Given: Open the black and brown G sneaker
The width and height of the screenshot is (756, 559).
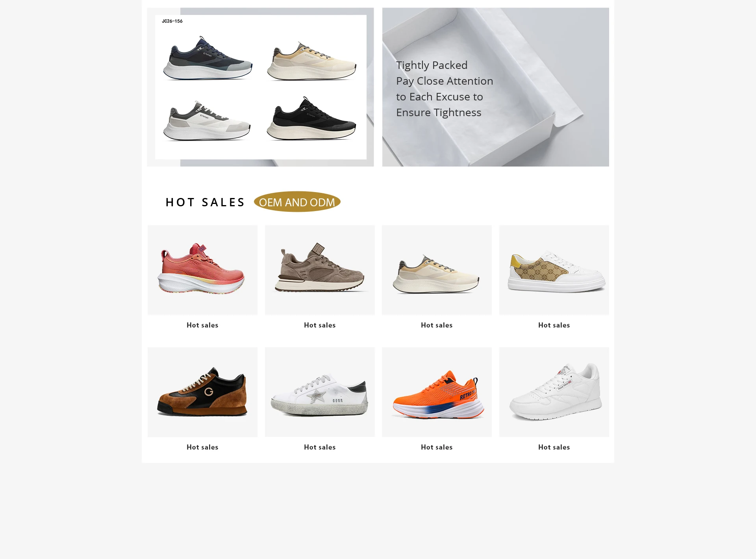Looking at the screenshot, I should point(202,392).
